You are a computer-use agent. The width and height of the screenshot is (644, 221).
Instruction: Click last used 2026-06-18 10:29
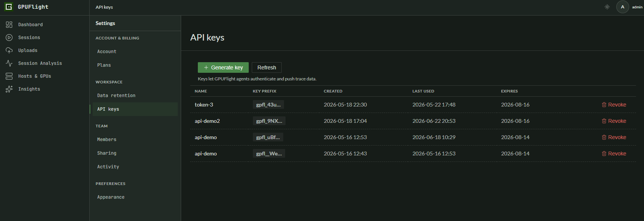(434, 137)
